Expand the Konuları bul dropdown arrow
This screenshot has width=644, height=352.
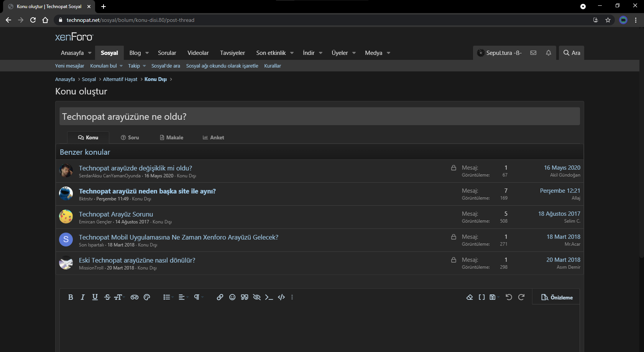(121, 66)
